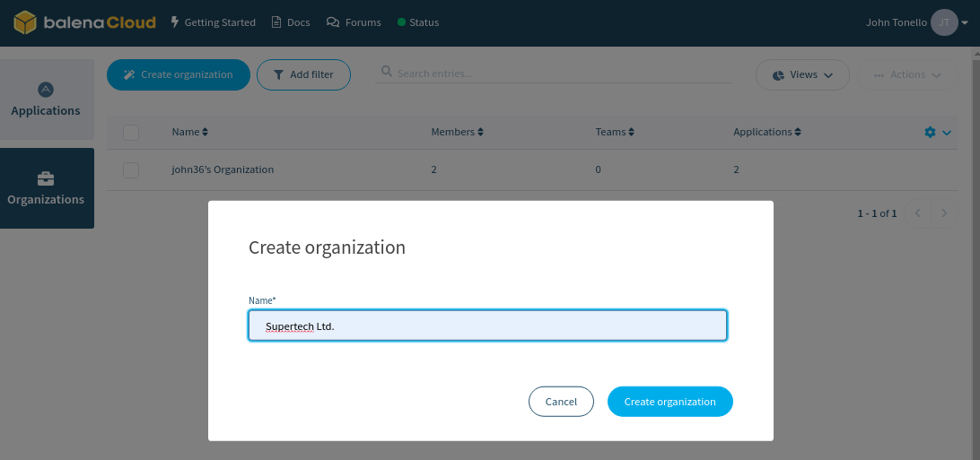Click the JT user avatar
Image resolution: width=980 pixels, height=460 pixels.
(x=944, y=22)
